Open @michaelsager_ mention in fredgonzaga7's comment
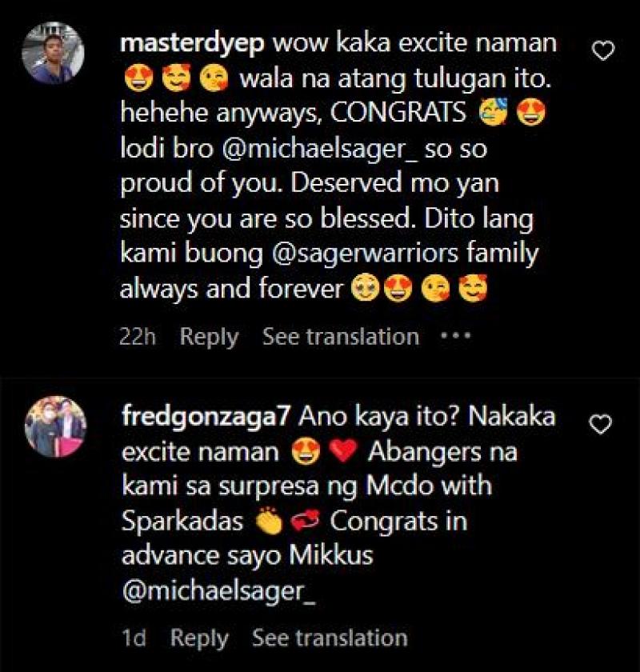 [208, 593]
